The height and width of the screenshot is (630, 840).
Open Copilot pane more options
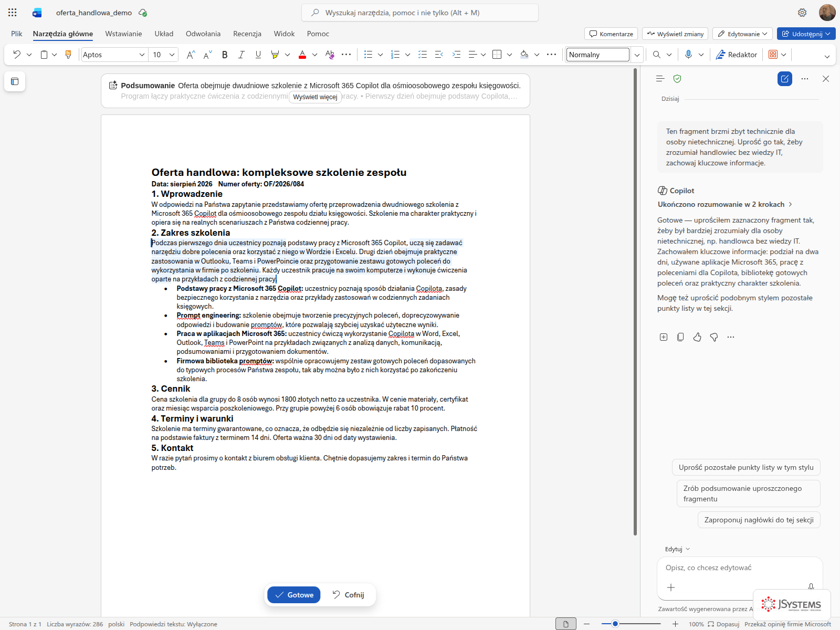tap(805, 79)
